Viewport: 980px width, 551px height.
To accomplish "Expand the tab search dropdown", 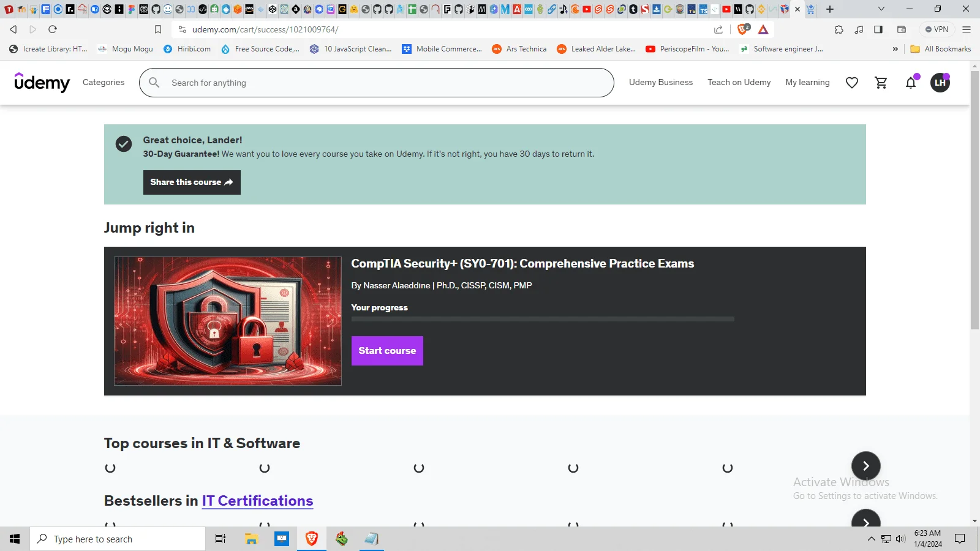I will pos(881,9).
